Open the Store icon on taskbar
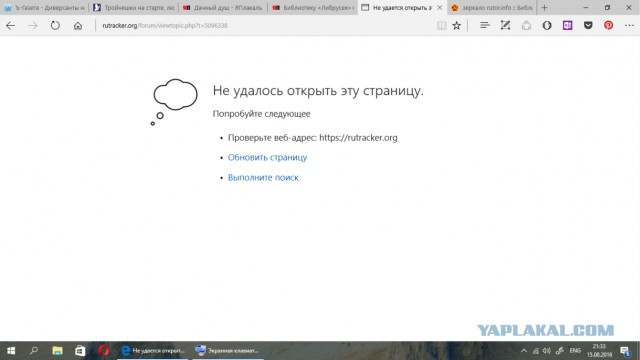 [80, 351]
